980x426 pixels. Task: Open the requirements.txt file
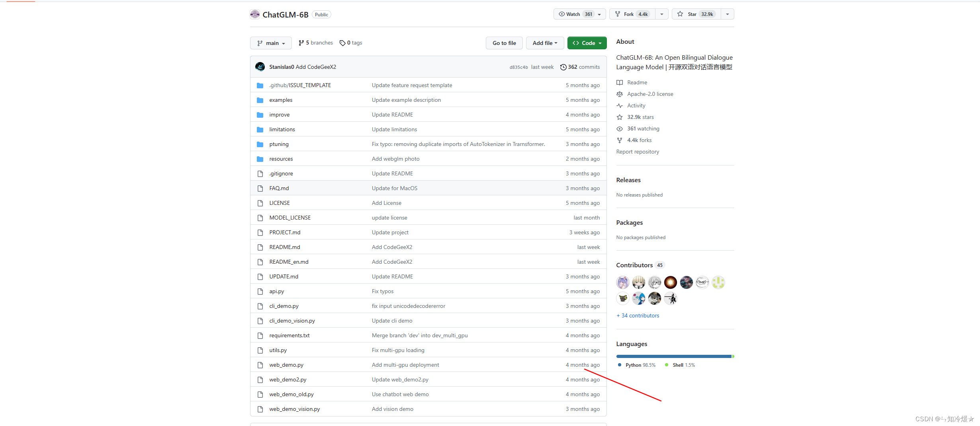(x=289, y=336)
